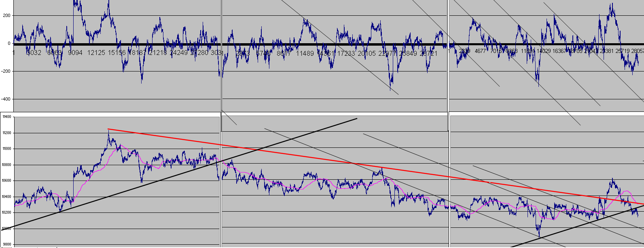Viewport: 644px width, 248px height.
Task: Click the 11489 label on the middle chart's x-axis
Action: point(305,53)
